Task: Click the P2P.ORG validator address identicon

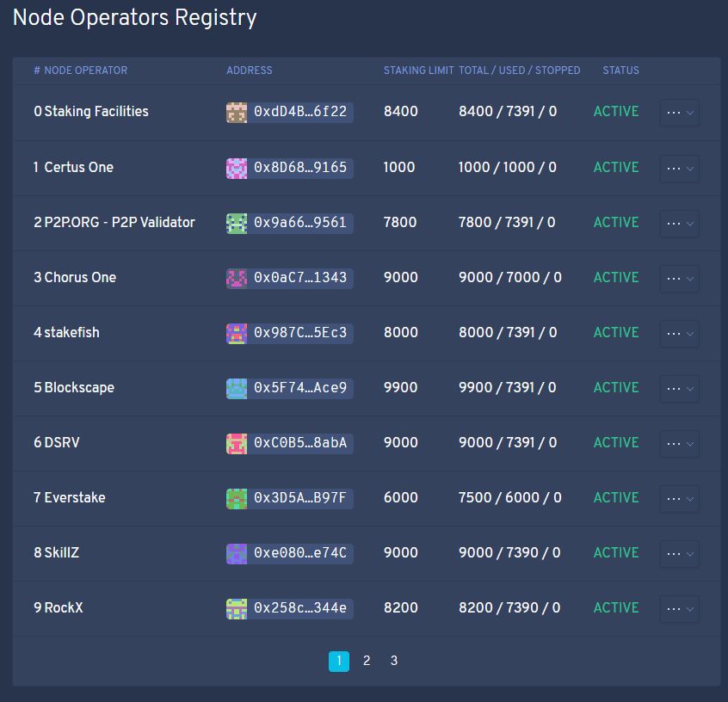Action: (237, 224)
